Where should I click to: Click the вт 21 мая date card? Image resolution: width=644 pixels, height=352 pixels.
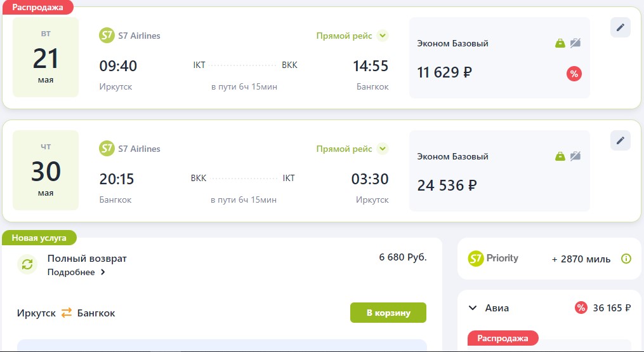pos(46,57)
